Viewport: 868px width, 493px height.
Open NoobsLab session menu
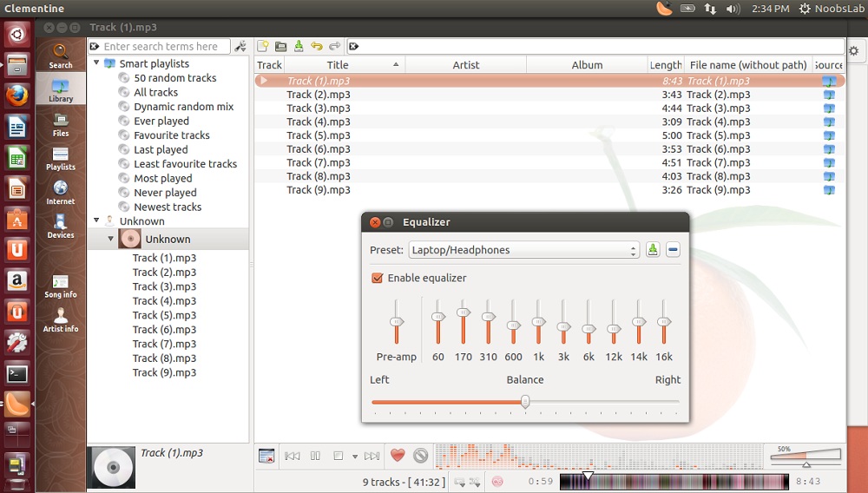831,9
